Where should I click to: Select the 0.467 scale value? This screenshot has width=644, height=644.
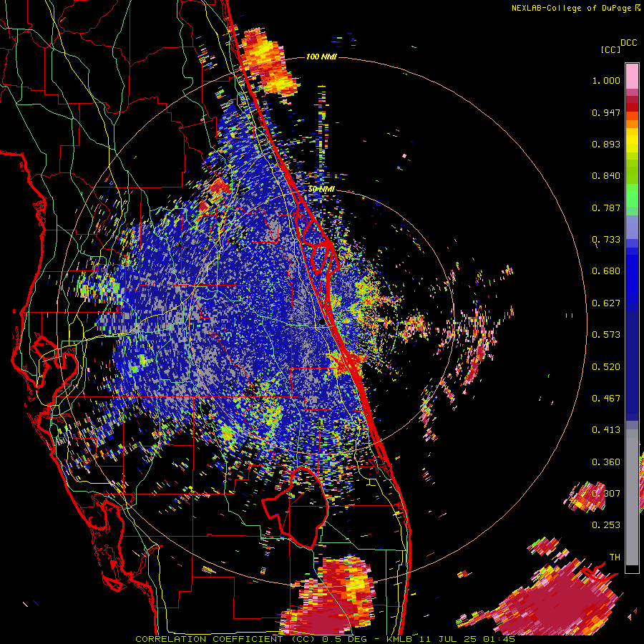606,399
